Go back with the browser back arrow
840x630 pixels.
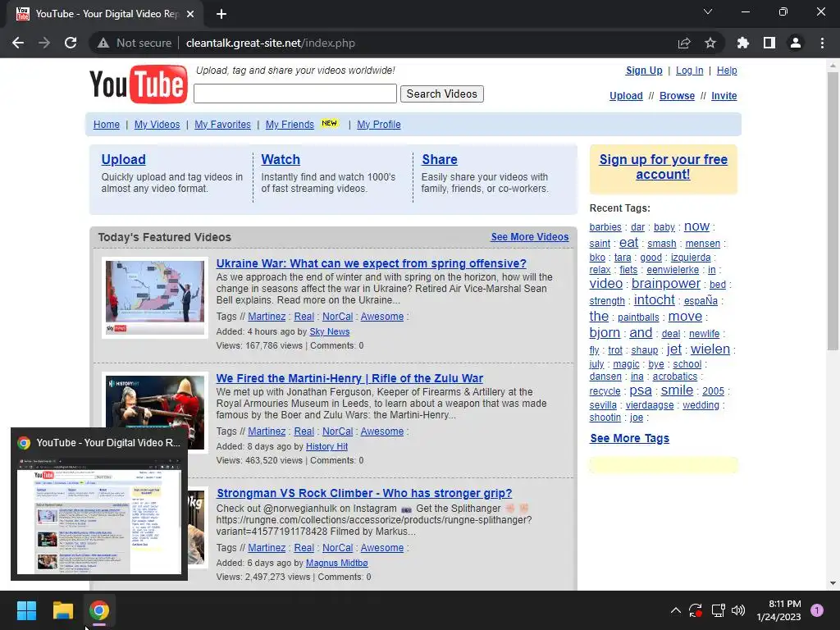18,43
